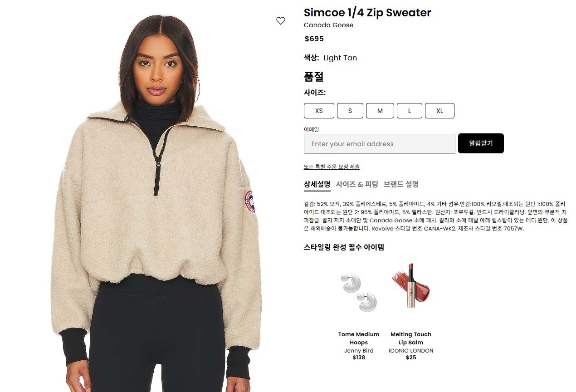Select size XS
576x392 pixels.
click(319, 111)
